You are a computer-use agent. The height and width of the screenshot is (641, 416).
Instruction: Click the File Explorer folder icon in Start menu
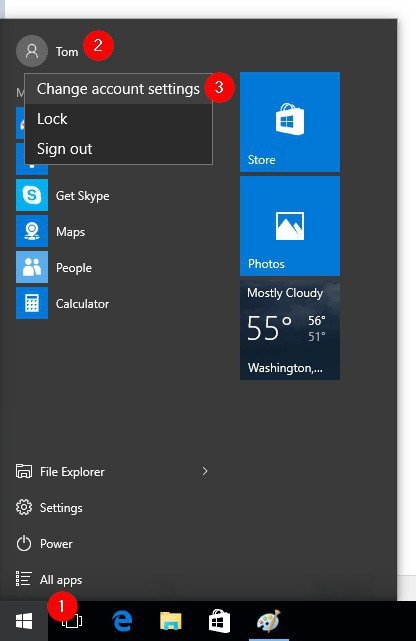24,471
